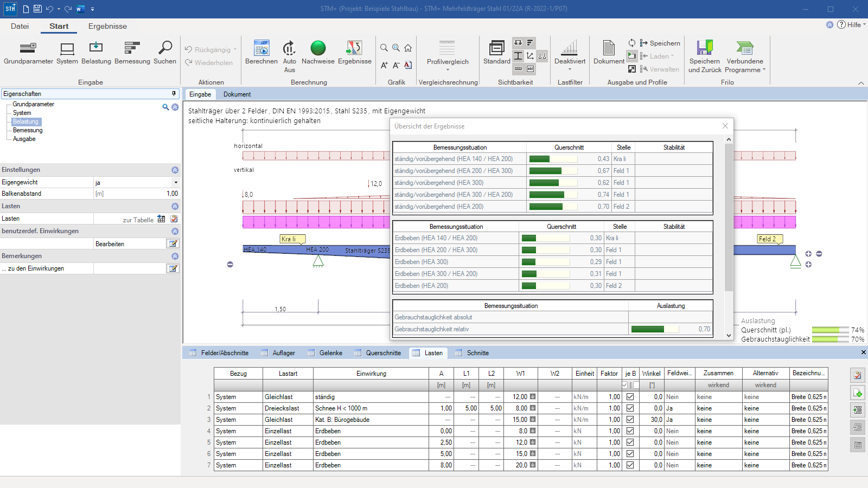Click the results overview popup scrollbar
Screen dimensions: 868x488
tap(729, 217)
